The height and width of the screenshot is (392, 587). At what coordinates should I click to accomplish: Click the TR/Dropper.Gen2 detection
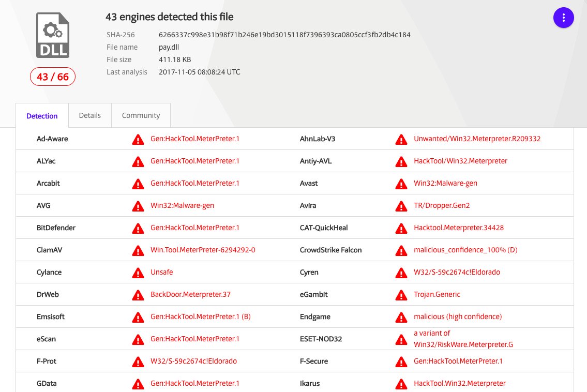[442, 205]
